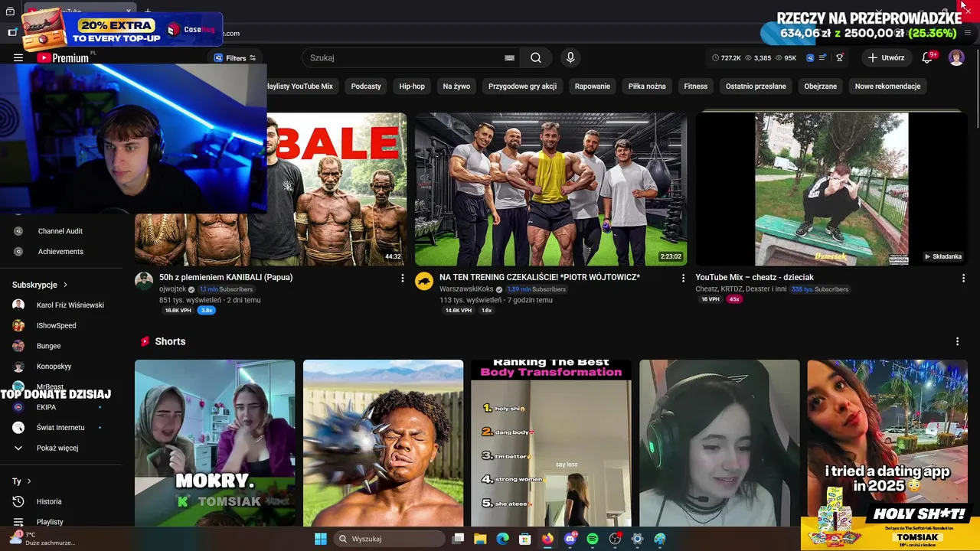The height and width of the screenshot is (551, 980).
Task: Open video title 50h z plemieniem KANIBALI
Action: point(226,277)
